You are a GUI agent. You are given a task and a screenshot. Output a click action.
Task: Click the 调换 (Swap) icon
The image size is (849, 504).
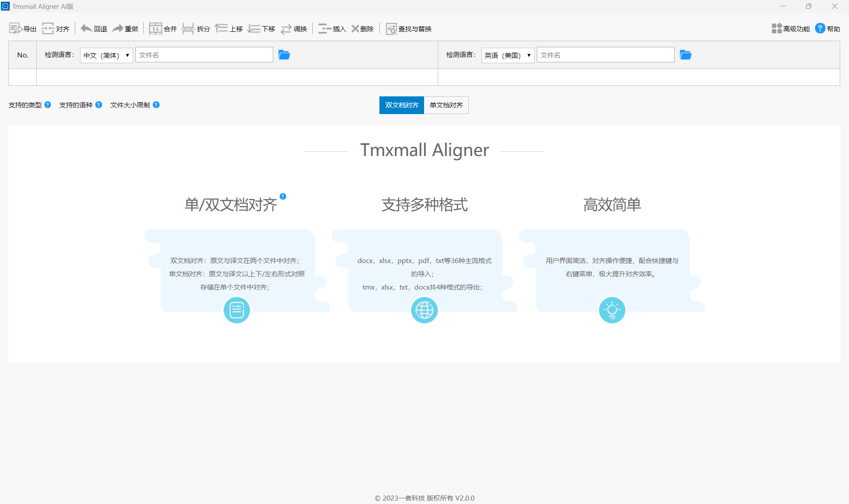pos(294,28)
